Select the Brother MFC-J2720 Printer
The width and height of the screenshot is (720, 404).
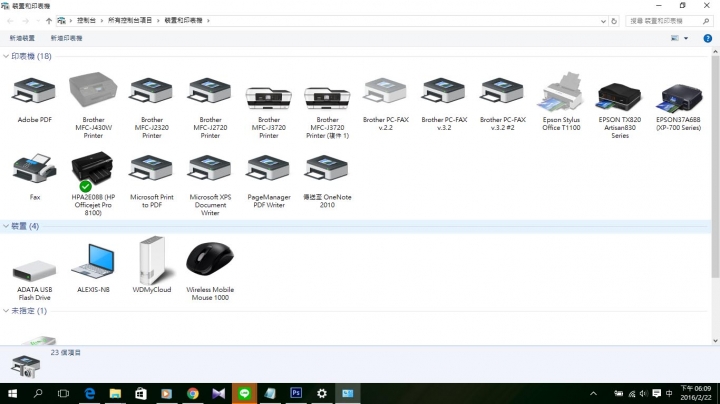(x=210, y=91)
